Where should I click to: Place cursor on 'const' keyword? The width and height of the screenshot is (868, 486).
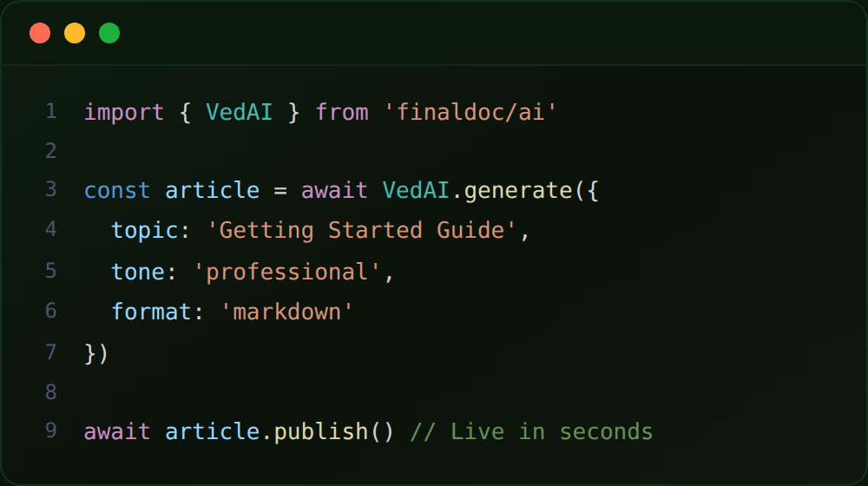coord(117,190)
